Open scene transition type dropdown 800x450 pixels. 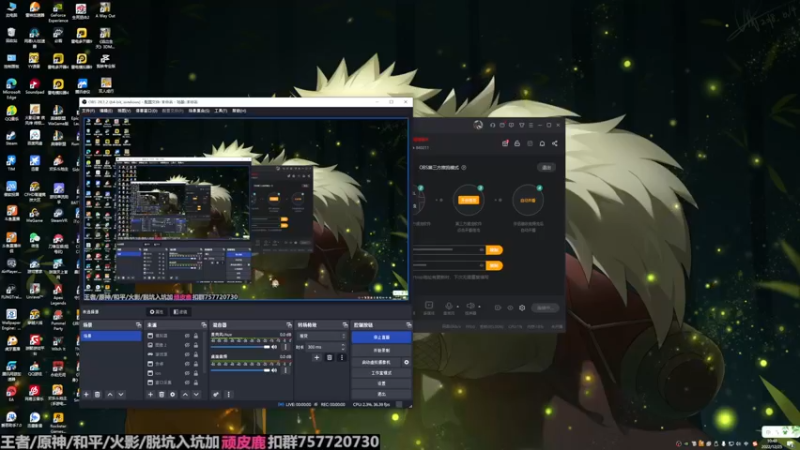pos(322,336)
